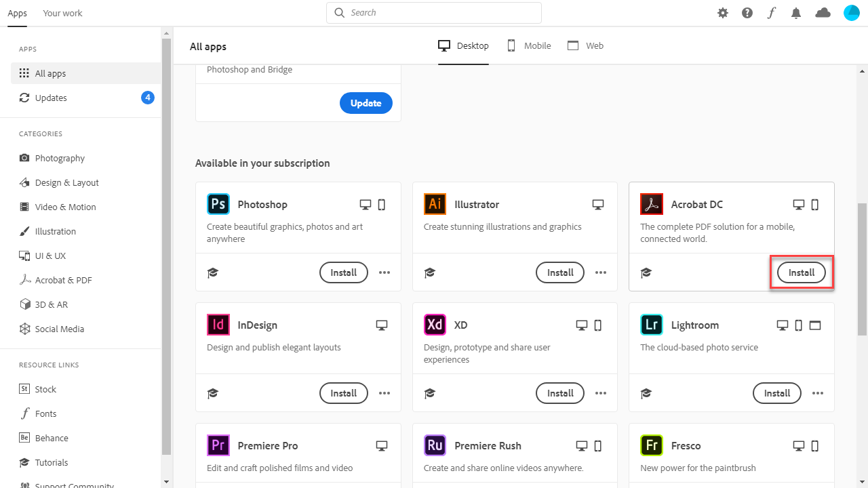Open the settings gear icon

coord(723,13)
